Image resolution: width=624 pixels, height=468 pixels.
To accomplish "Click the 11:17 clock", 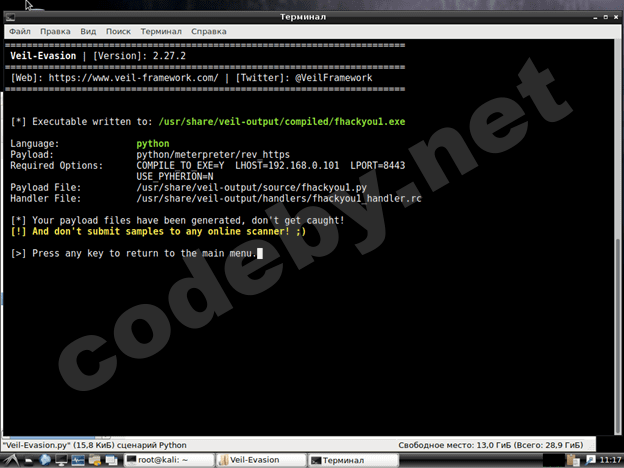I will [610, 460].
